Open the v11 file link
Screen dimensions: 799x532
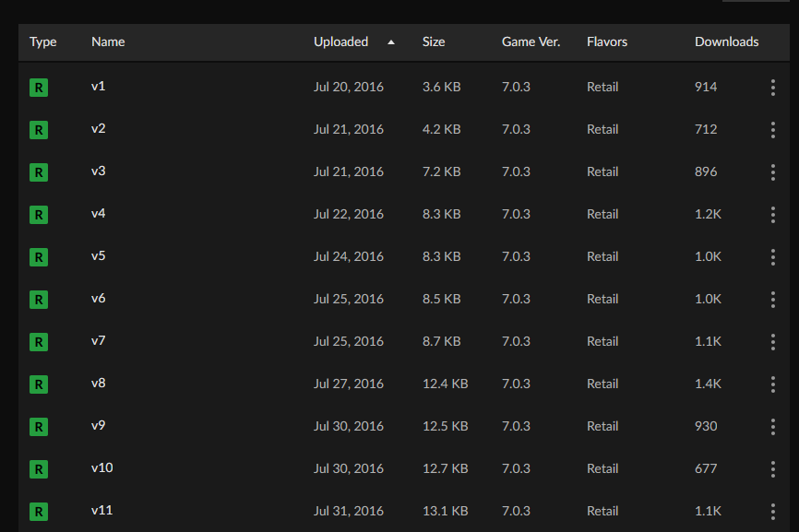[x=101, y=510]
